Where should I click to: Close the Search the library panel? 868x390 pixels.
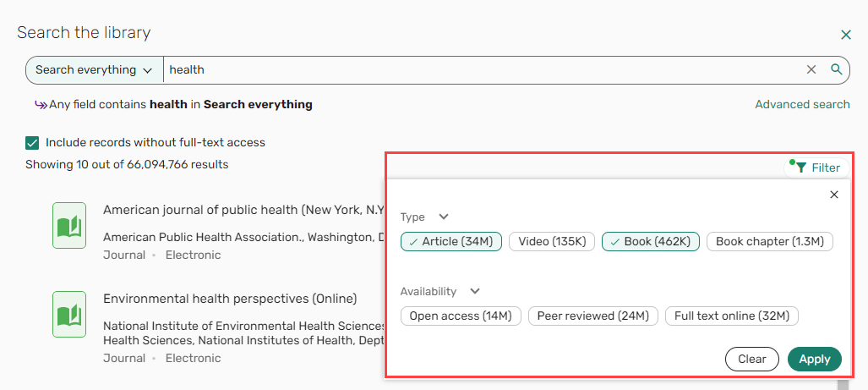click(846, 35)
